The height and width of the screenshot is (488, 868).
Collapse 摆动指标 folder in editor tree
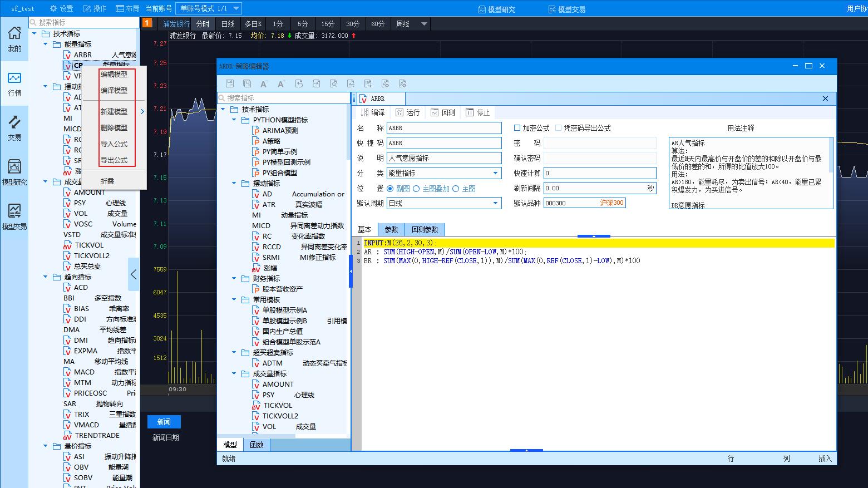tap(234, 183)
